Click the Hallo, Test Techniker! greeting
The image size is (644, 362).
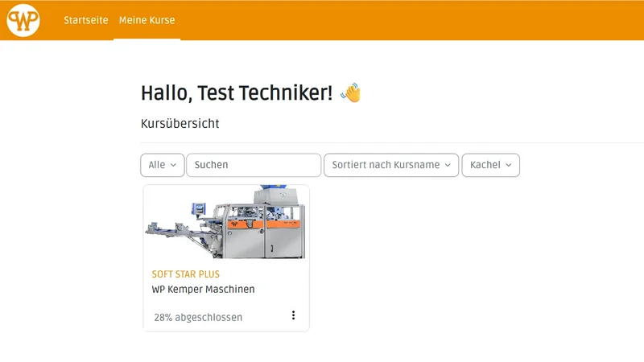point(237,93)
